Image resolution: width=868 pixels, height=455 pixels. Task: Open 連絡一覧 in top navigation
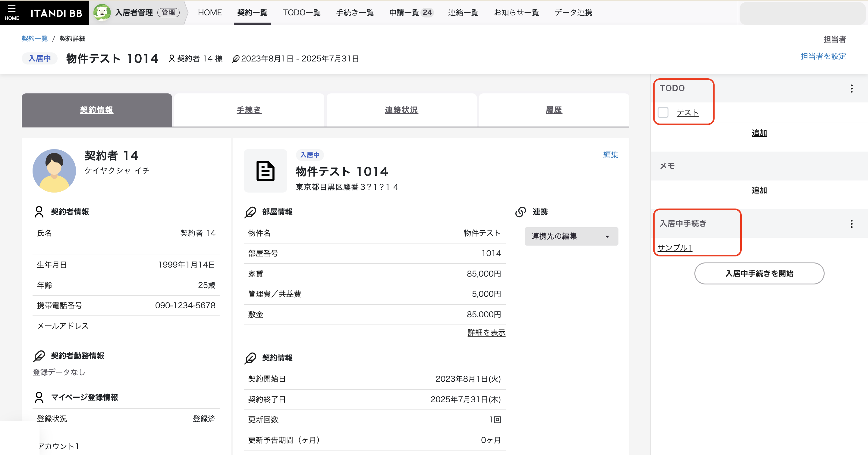463,12
